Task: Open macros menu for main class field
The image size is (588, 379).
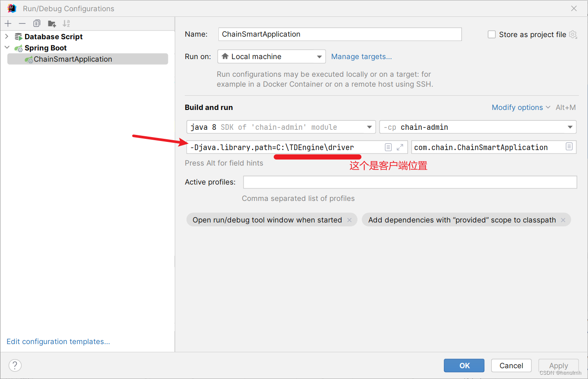Action: pos(569,147)
